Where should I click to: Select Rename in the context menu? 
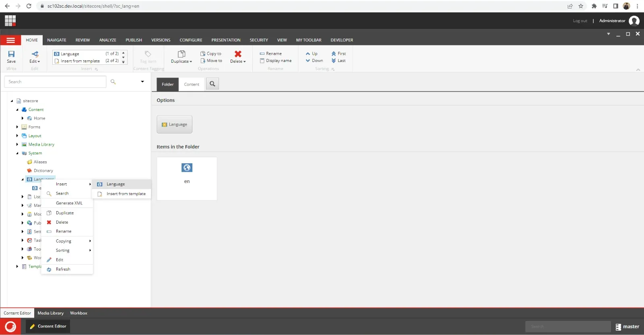(67, 231)
